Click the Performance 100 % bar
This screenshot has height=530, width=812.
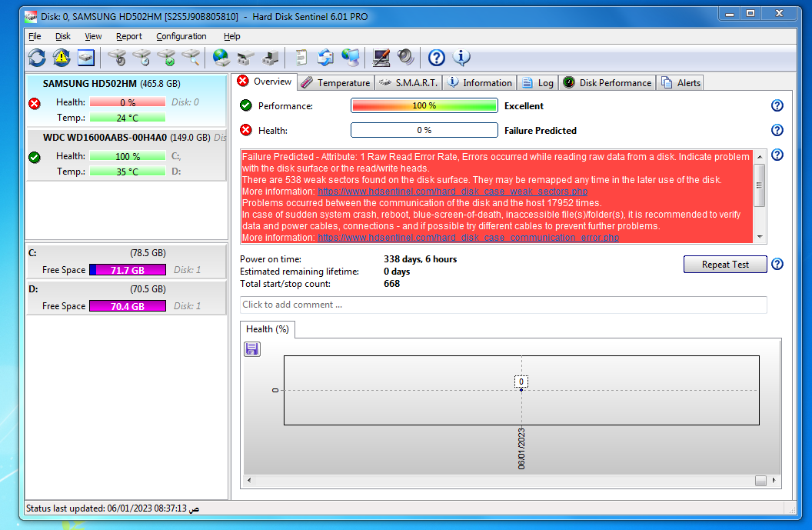[x=424, y=105]
